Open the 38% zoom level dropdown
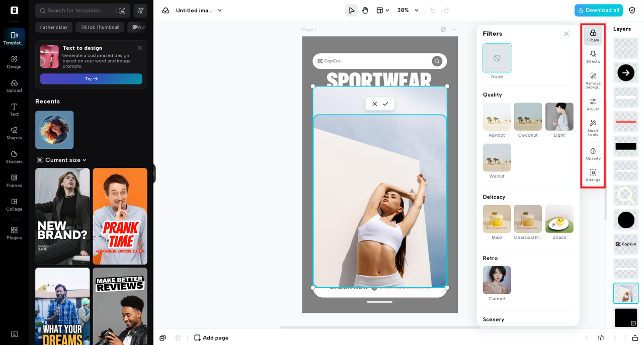The height and width of the screenshot is (345, 644). (x=408, y=10)
